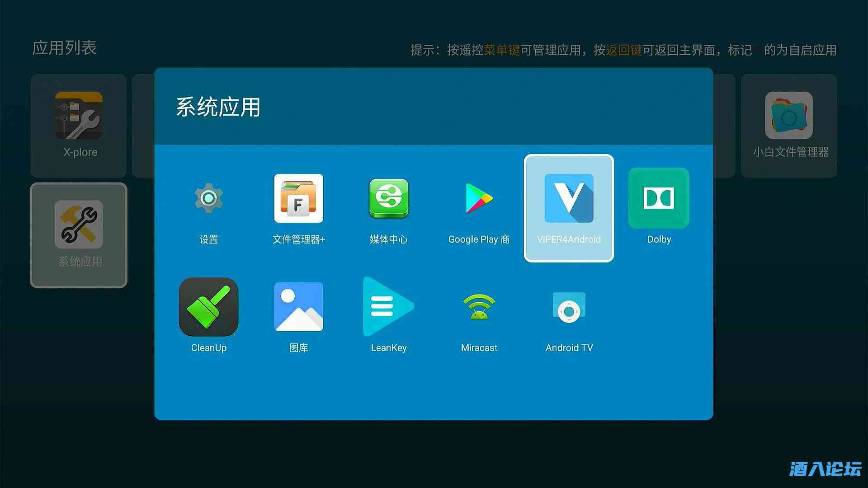The image size is (868, 488).
Task: Open Android TV remote app
Action: click(569, 307)
